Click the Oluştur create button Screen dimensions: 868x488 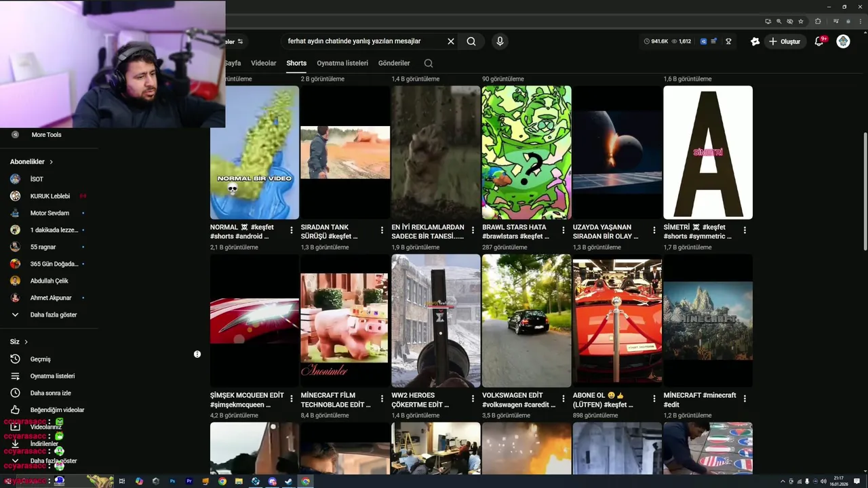tap(784, 41)
